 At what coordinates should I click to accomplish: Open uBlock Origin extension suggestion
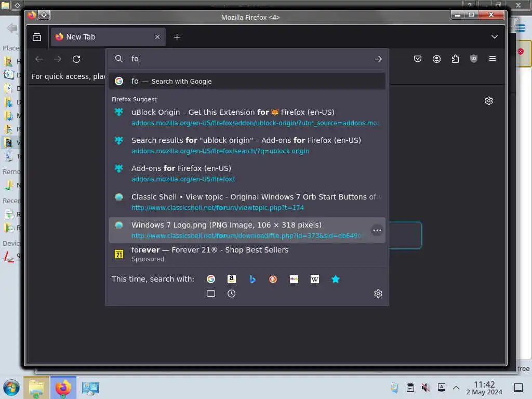click(x=247, y=117)
